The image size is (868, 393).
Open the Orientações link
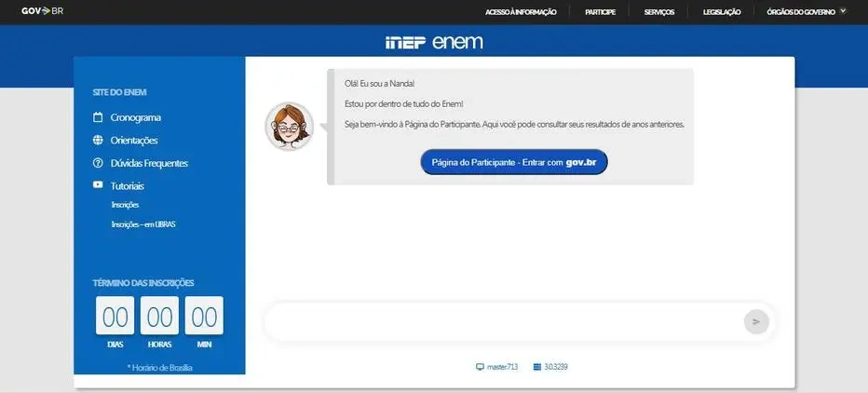pos(134,141)
